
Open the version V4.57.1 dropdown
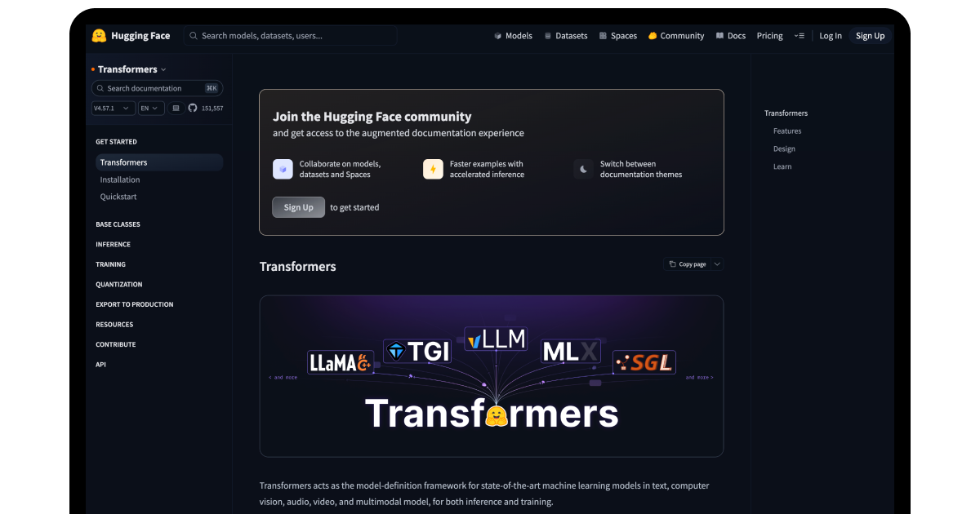tap(114, 108)
